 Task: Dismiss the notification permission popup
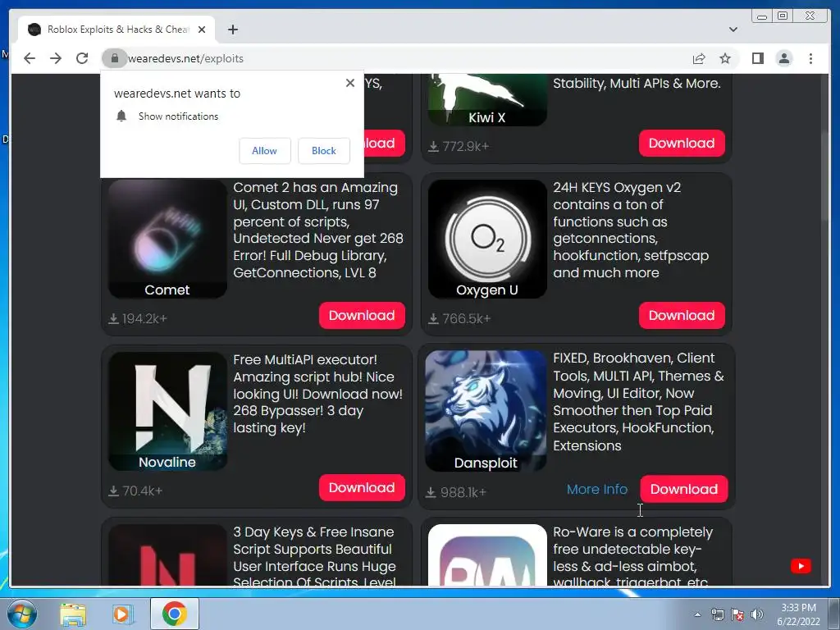[x=349, y=83]
